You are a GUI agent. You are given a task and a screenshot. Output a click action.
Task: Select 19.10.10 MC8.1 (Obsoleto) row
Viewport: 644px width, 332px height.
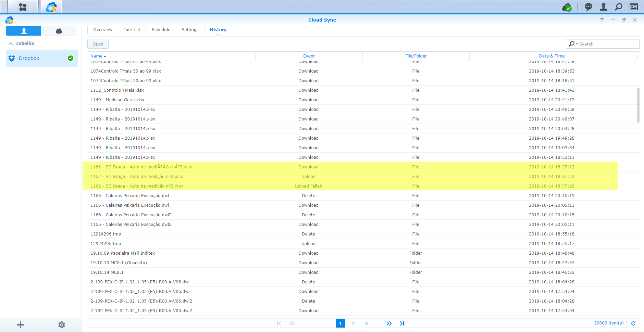coord(361,263)
